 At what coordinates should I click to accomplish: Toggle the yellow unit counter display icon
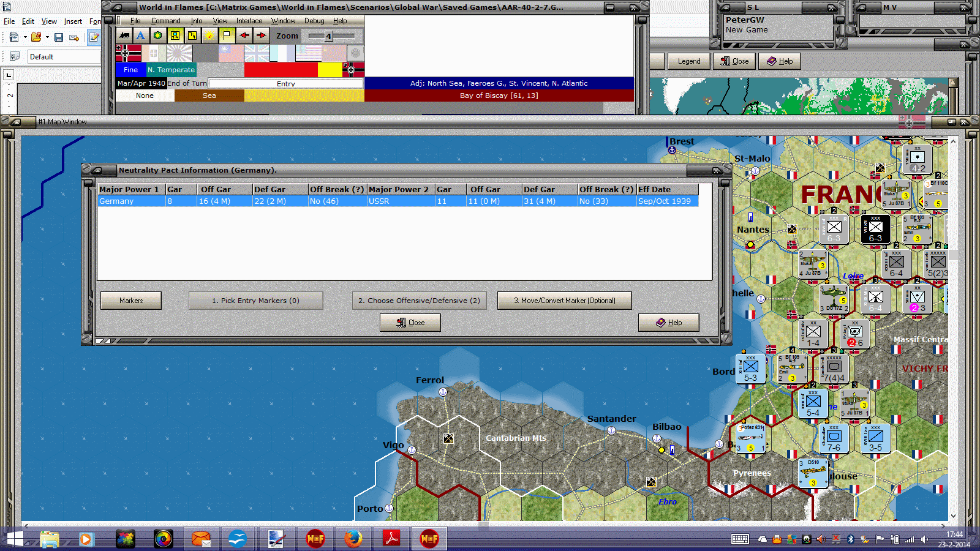point(175,36)
